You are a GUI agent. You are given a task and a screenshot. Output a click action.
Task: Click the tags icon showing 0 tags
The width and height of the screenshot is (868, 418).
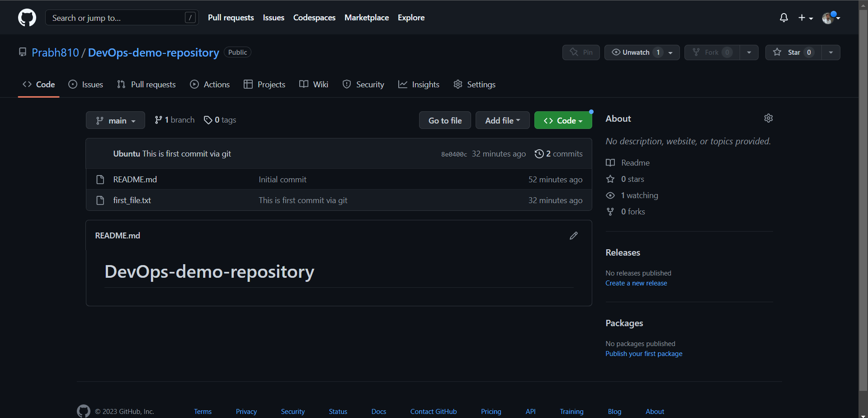pos(208,120)
